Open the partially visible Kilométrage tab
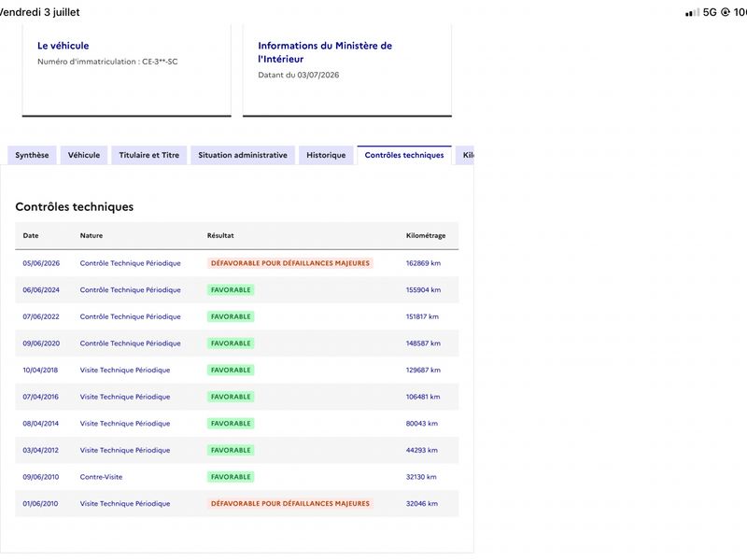This screenshot has width=747, height=560. [465, 155]
